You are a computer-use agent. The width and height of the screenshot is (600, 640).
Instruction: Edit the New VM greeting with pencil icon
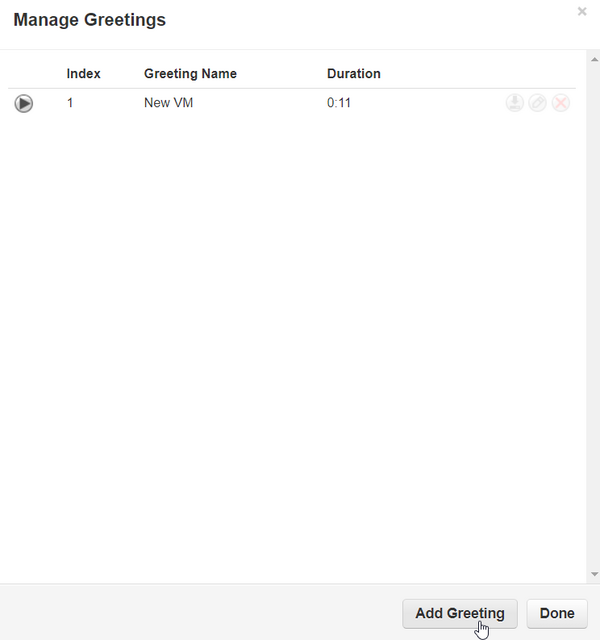point(537,103)
